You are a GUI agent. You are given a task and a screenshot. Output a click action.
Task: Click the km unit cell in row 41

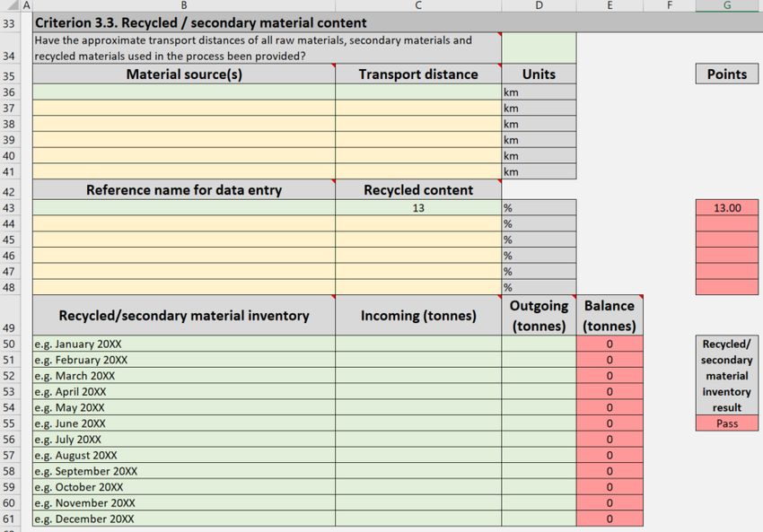pos(539,171)
